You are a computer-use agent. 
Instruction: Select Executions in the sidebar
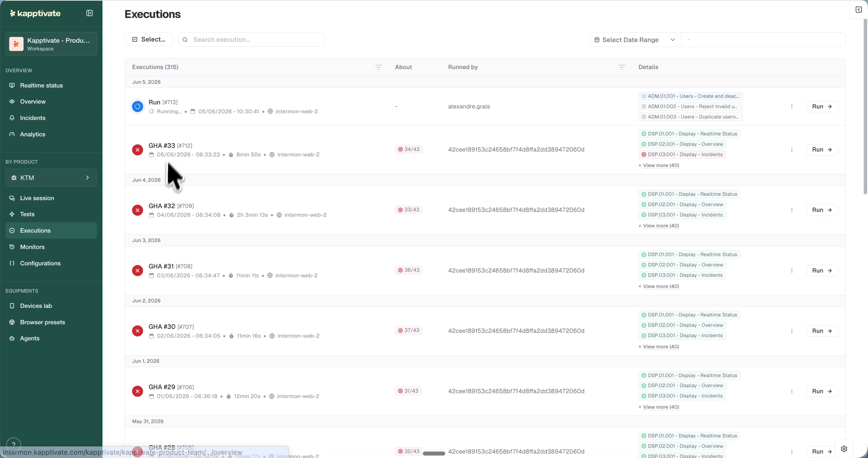51,231
